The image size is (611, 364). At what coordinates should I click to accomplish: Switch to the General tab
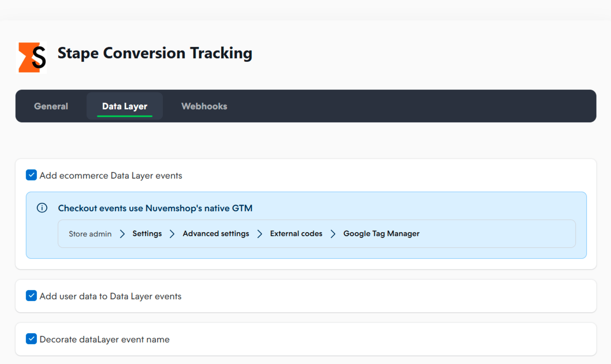(51, 106)
